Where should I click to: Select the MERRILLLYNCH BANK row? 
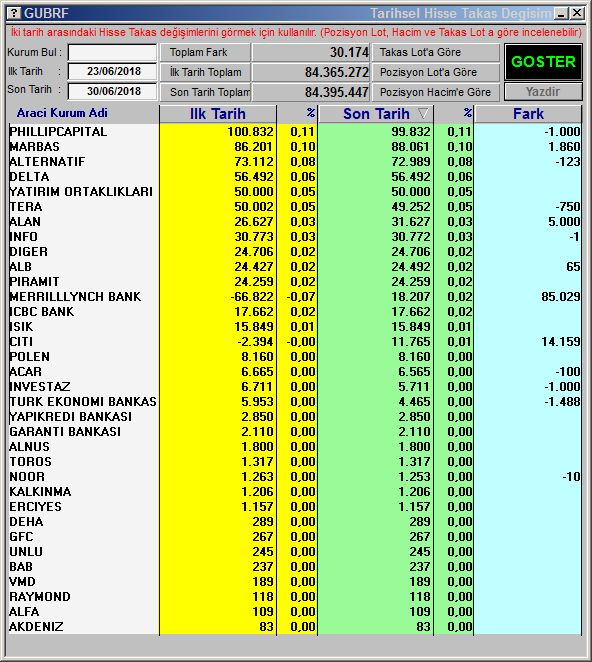[x=295, y=297]
